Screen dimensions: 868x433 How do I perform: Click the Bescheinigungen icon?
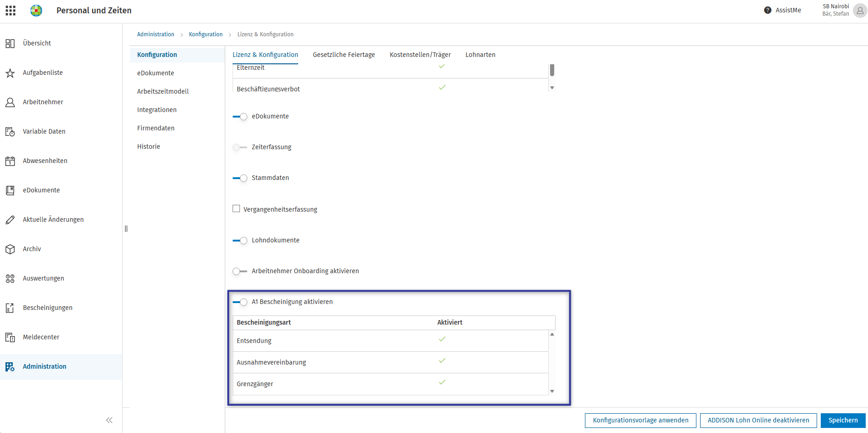[10, 308]
